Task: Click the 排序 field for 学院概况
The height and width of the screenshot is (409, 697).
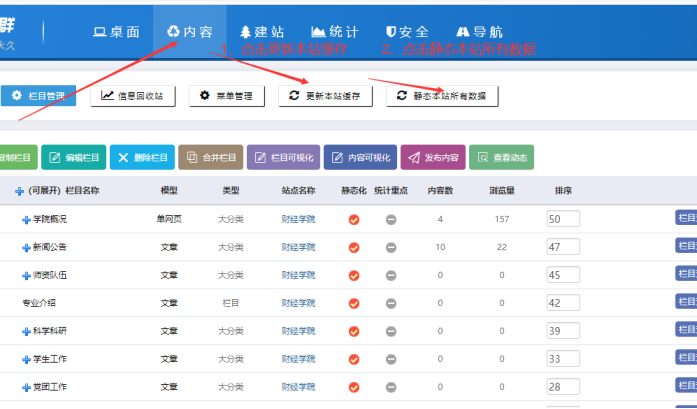Action: pos(563,219)
